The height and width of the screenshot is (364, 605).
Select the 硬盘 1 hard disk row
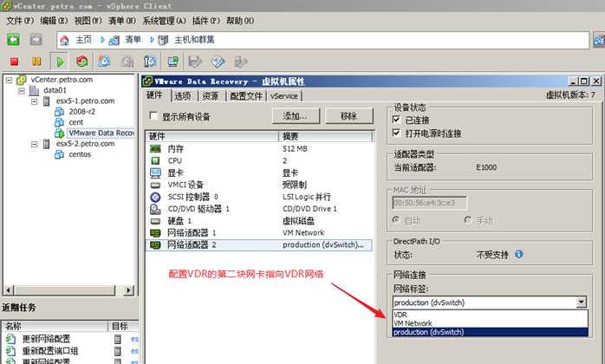258,221
